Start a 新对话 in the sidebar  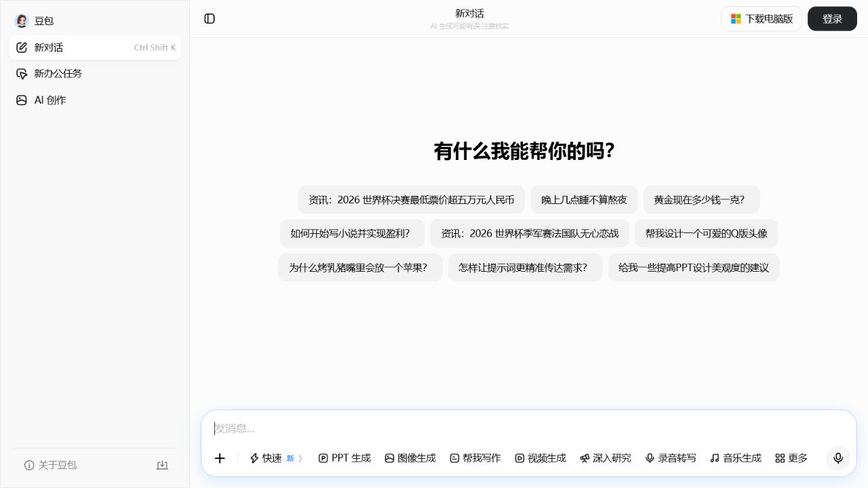point(95,47)
